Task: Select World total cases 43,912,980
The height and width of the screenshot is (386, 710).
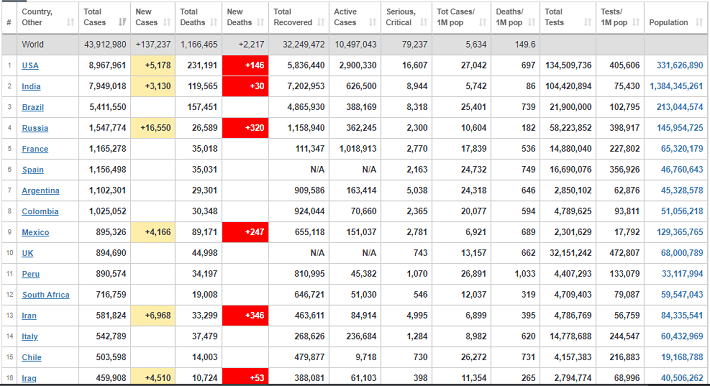Action: pyautogui.click(x=105, y=45)
